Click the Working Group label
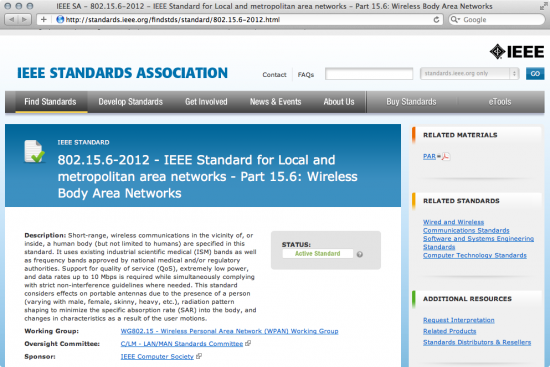Viewport: 550px width, 367px height. click(x=52, y=331)
